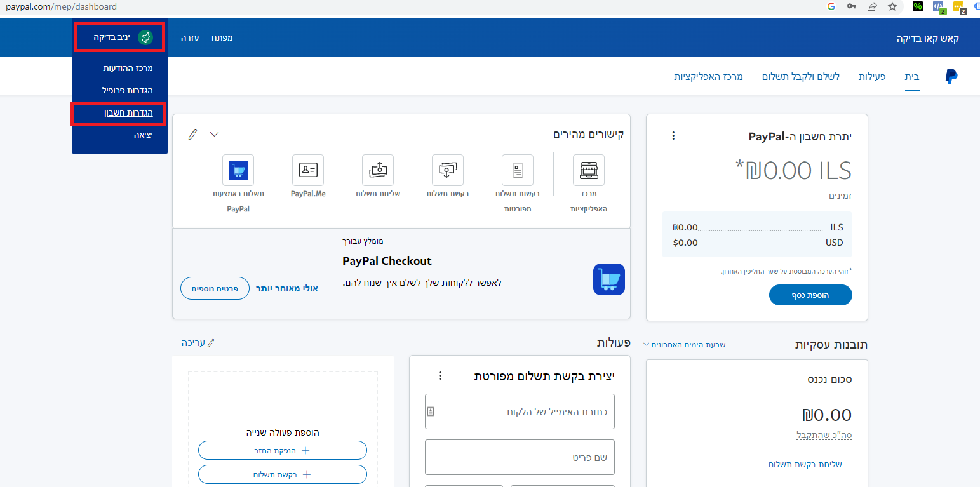Click the כתובת האימייל של הלקוח input field
The height and width of the screenshot is (487, 980).
(x=520, y=411)
